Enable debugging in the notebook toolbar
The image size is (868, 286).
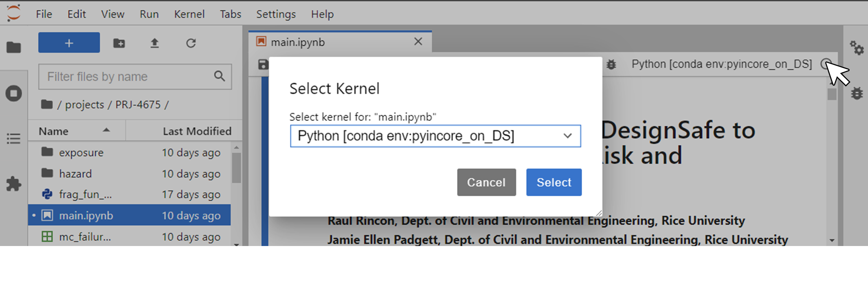click(611, 64)
